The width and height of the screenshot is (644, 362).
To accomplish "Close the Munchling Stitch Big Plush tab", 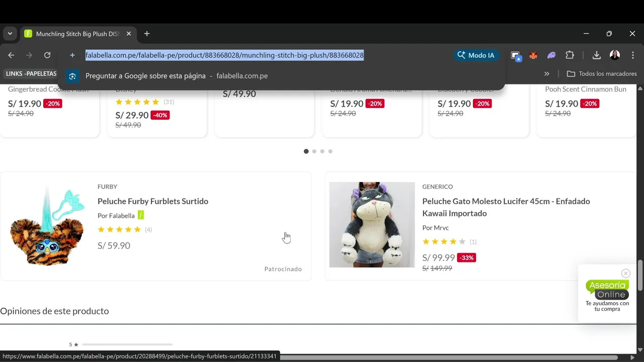I will point(129,34).
